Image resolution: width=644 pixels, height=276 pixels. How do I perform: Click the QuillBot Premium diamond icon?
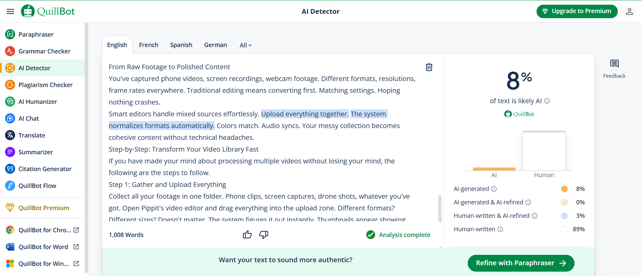(x=10, y=208)
